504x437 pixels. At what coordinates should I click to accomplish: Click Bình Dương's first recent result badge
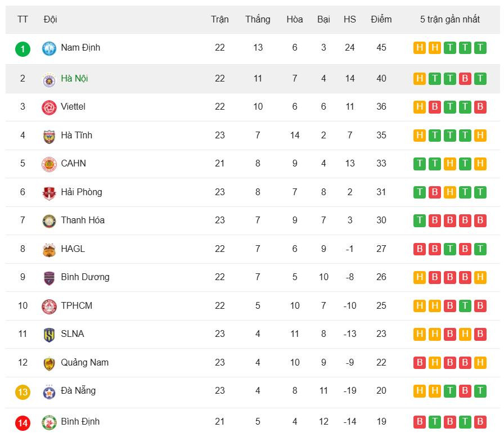point(419,277)
